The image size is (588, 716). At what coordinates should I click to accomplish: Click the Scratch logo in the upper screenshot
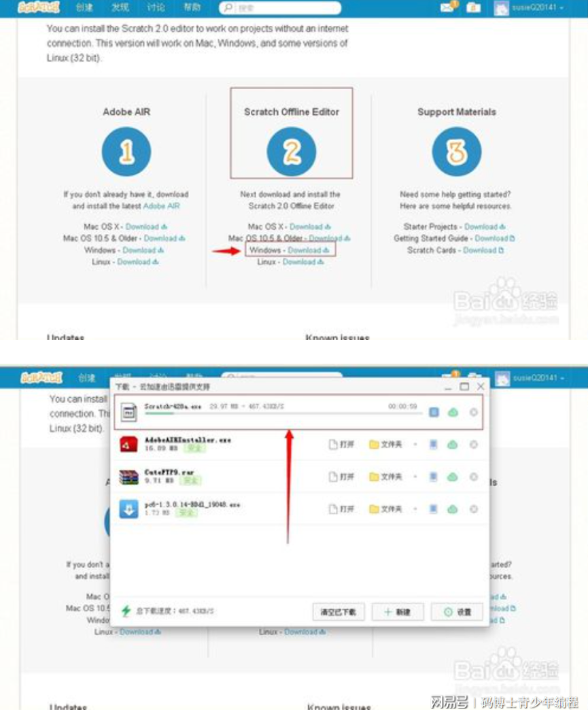point(39,7)
